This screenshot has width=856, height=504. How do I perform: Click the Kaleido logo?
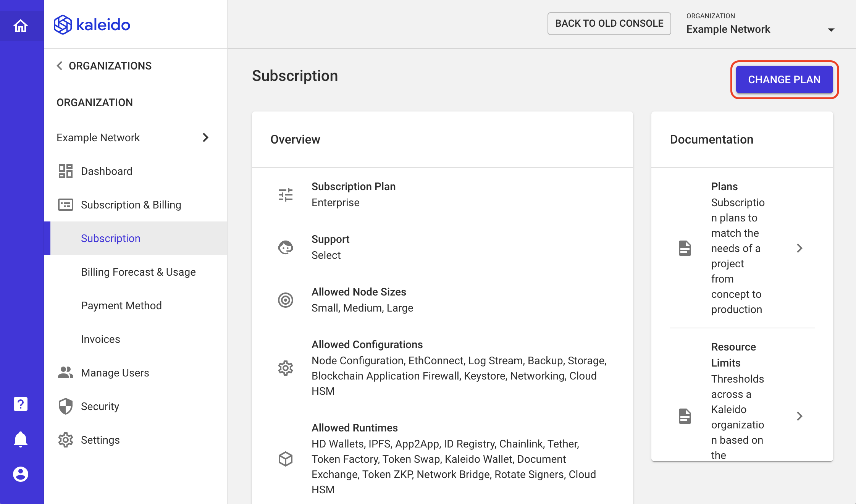click(x=92, y=25)
